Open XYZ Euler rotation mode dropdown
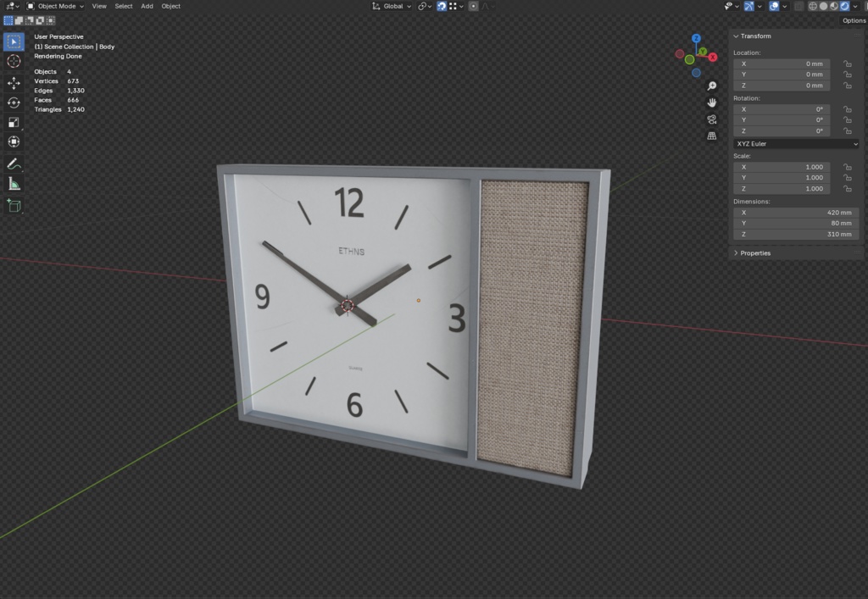The width and height of the screenshot is (868, 599). point(797,144)
